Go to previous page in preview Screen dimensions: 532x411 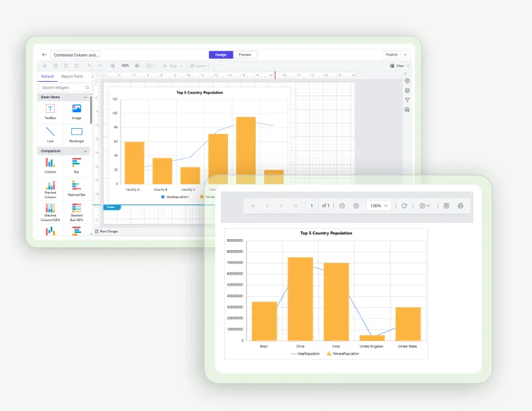tap(267, 206)
